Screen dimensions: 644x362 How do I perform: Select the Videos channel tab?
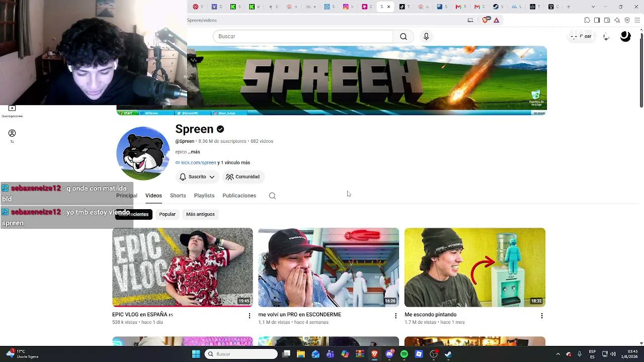[153, 196]
